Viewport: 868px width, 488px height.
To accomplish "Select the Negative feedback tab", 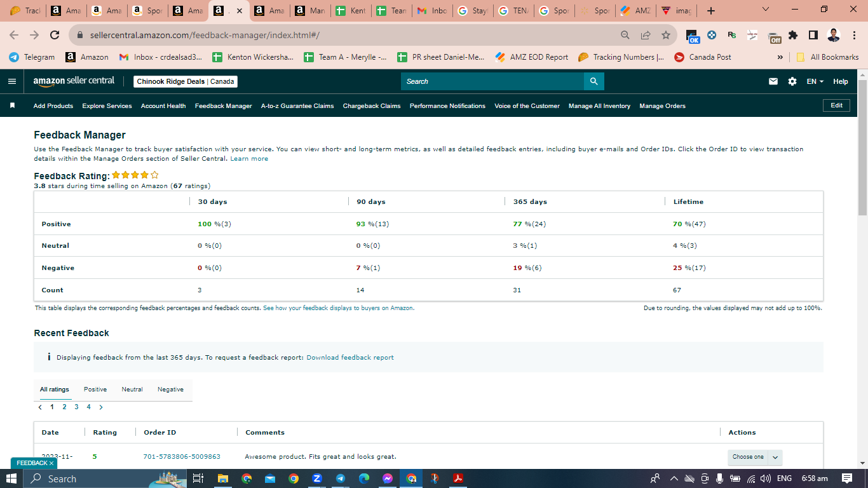I will 170,390.
